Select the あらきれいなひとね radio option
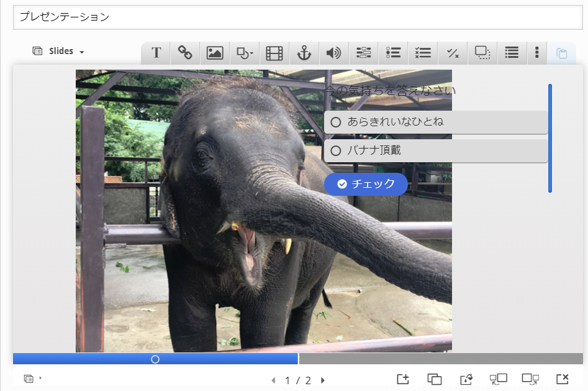 336,122
